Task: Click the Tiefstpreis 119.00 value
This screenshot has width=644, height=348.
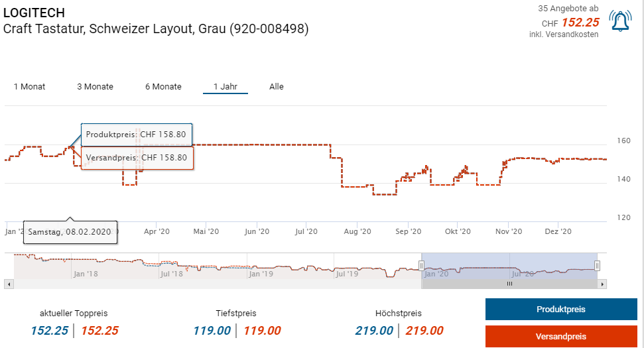Action: [x=212, y=331]
